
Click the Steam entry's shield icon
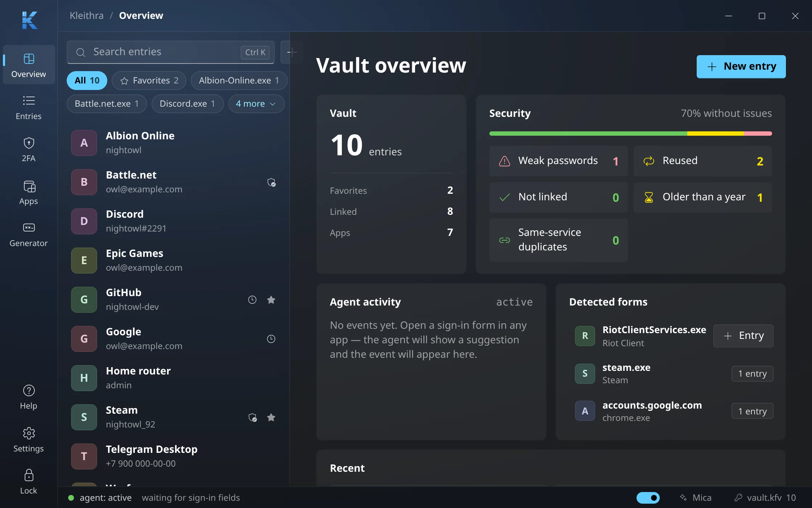(252, 417)
